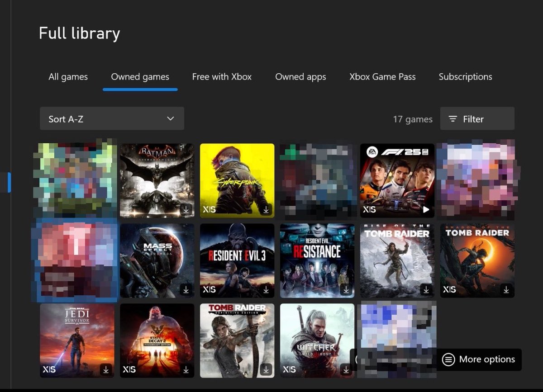
Task: Select Resident Evil Resistance tile
Action: click(x=317, y=260)
